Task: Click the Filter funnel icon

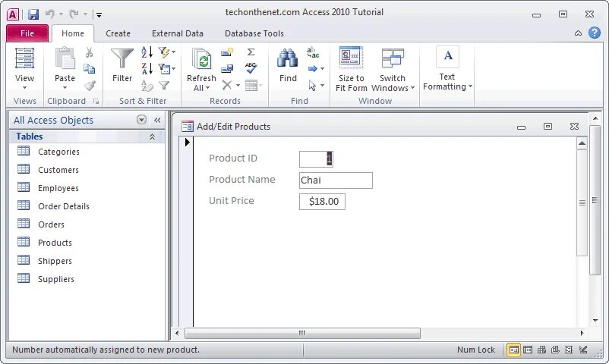Action: [122, 59]
